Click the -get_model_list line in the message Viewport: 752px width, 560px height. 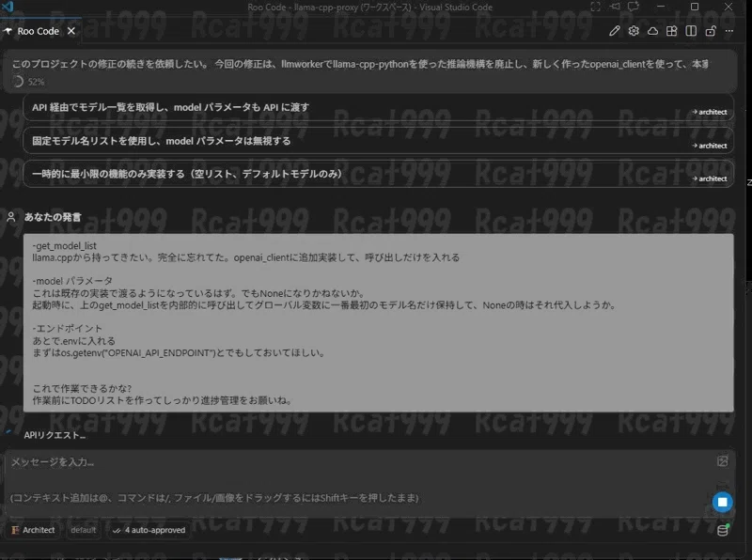pos(64,246)
